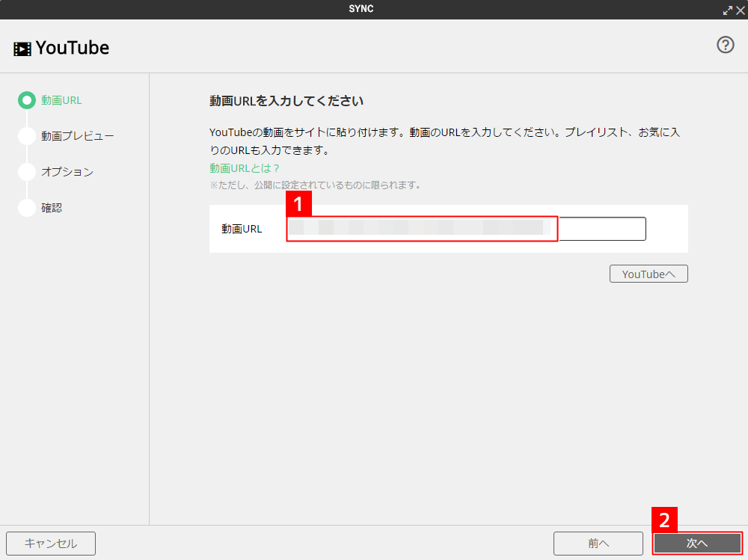Viewport: 748px width, 560px height.
Task: Click the キャンセル button
Action: (x=51, y=544)
